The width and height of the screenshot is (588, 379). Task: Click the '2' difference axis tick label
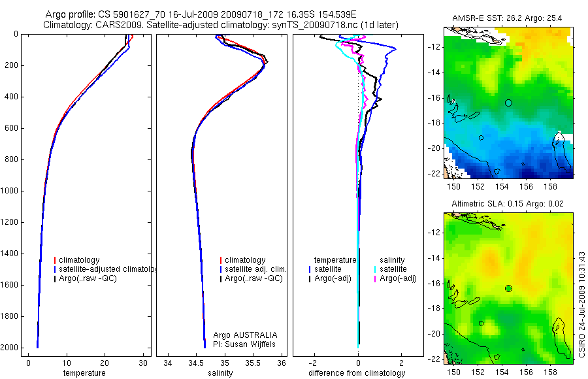tap(402, 363)
